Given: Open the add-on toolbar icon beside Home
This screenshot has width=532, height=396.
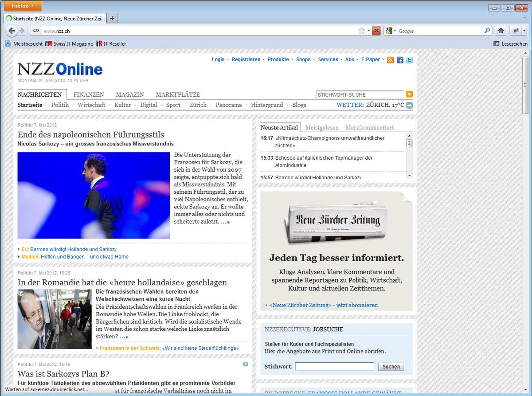Looking at the screenshot, I should pos(516,31).
